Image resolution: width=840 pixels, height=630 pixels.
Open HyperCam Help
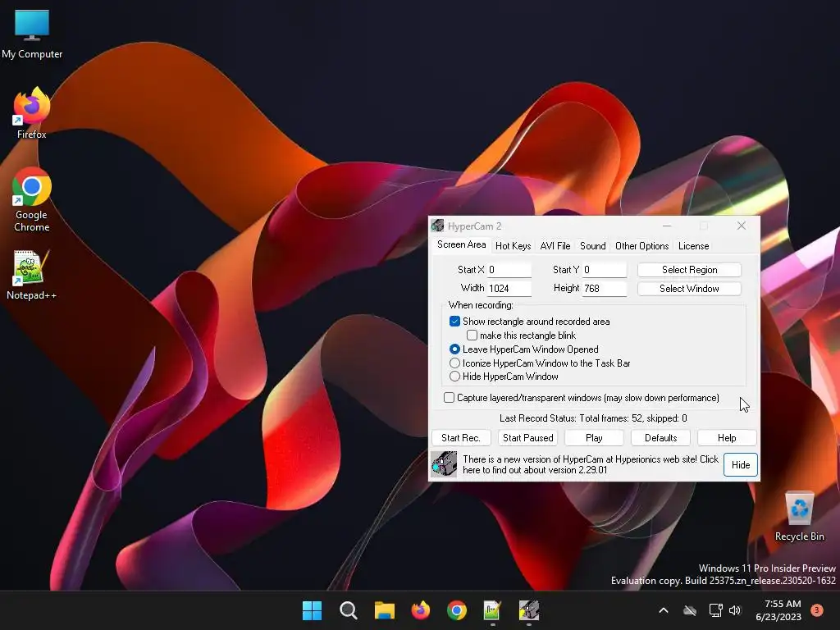(727, 438)
